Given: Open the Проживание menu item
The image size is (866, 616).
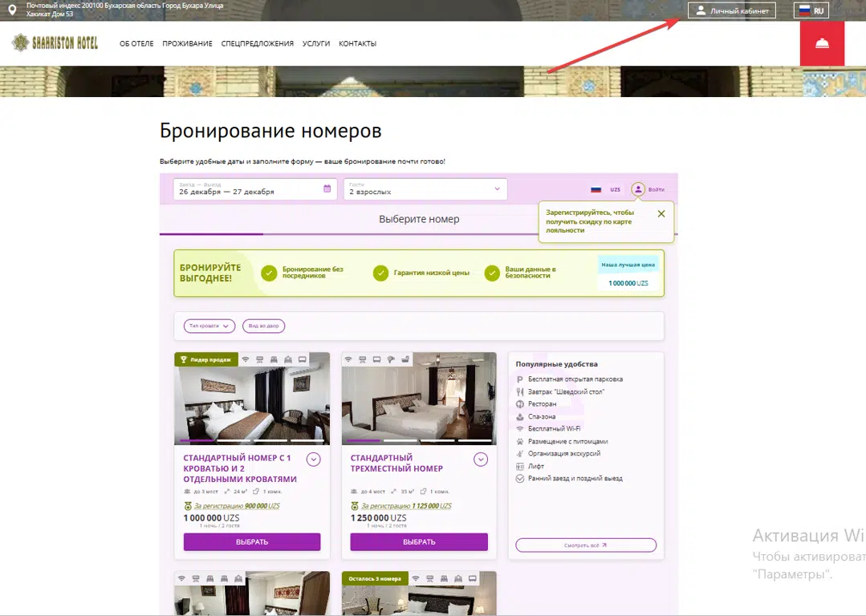Looking at the screenshot, I should [187, 44].
